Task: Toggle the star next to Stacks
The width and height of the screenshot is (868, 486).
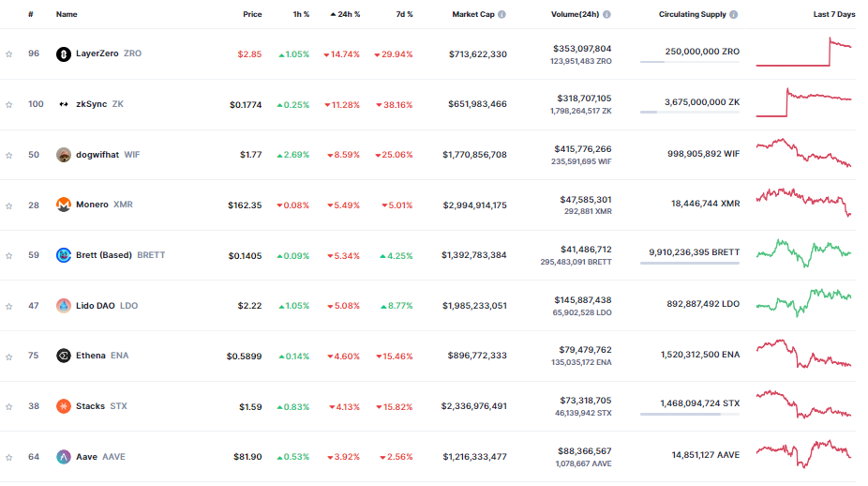Action: (x=9, y=406)
